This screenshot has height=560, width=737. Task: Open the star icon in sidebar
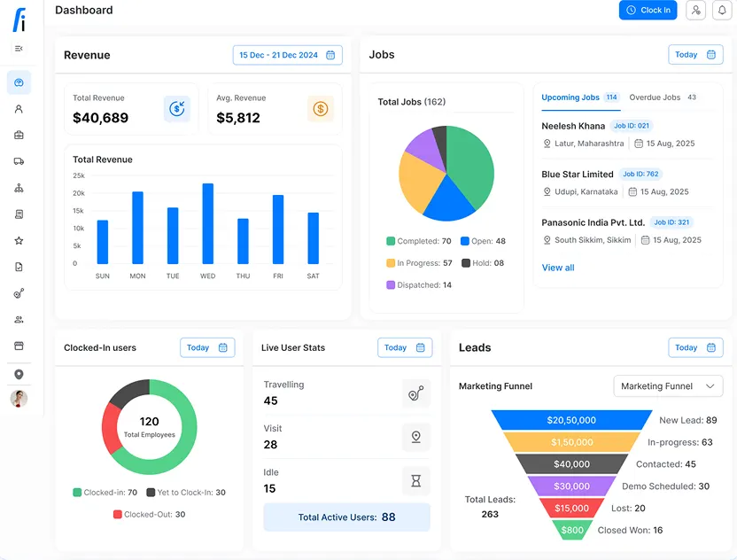point(19,241)
